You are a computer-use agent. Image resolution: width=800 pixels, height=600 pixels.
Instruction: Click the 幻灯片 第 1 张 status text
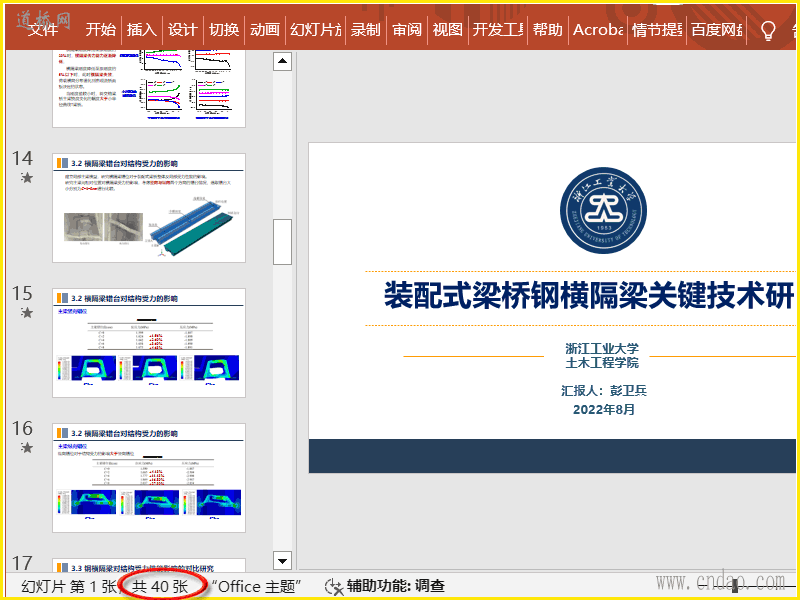69,586
